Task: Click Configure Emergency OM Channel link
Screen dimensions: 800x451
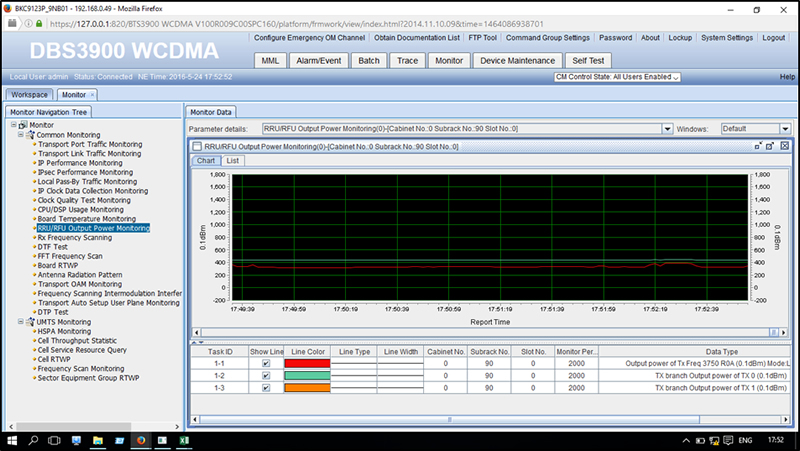Action: (309, 38)
